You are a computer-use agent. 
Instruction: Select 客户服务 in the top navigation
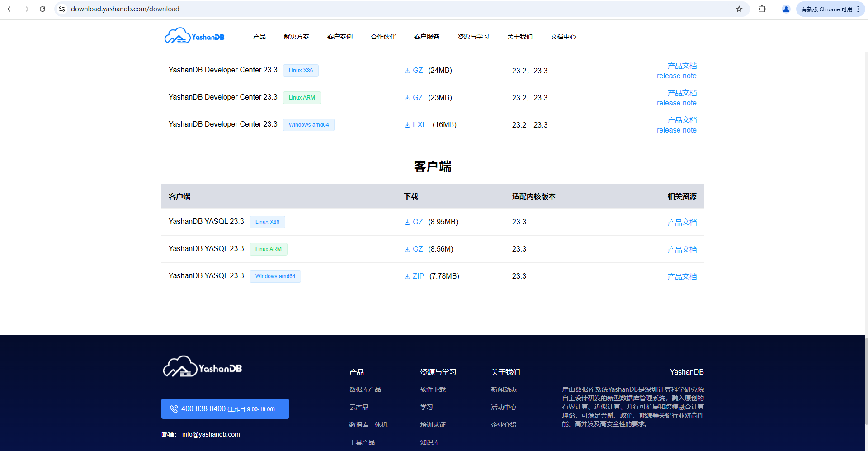[x=426, y=37]
